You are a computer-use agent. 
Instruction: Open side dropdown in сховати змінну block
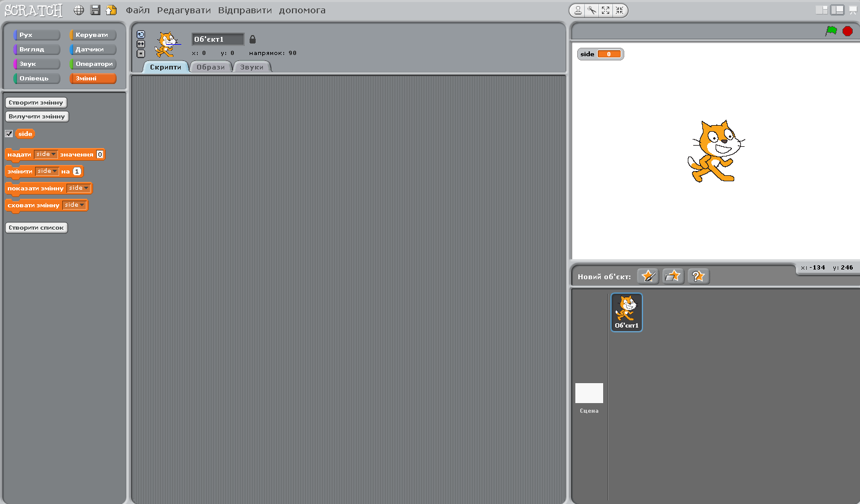click(74, 205)
